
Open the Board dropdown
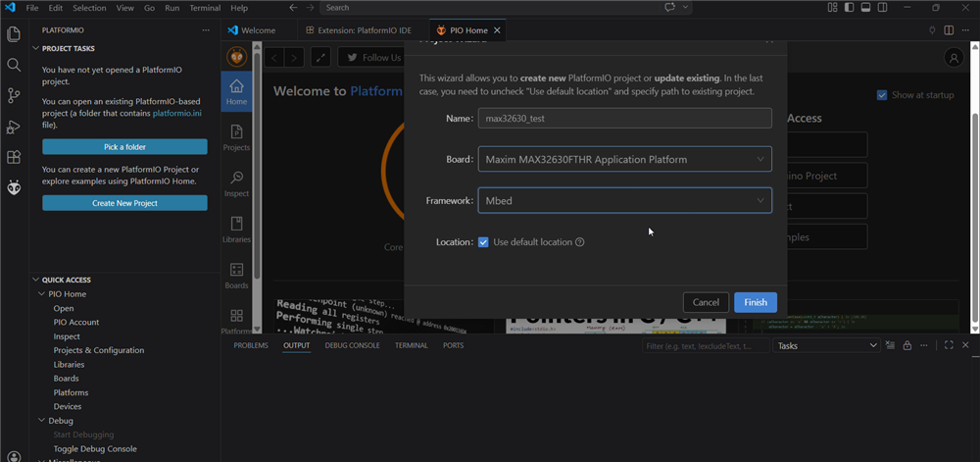[x=625, y=160]
